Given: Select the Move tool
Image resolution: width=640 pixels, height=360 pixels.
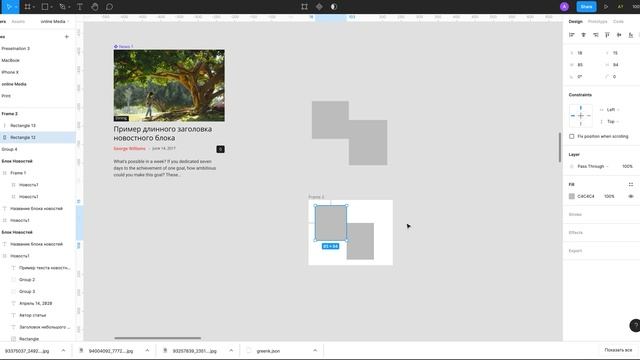Looking at the screenshot, I should (x=8, y=7).
